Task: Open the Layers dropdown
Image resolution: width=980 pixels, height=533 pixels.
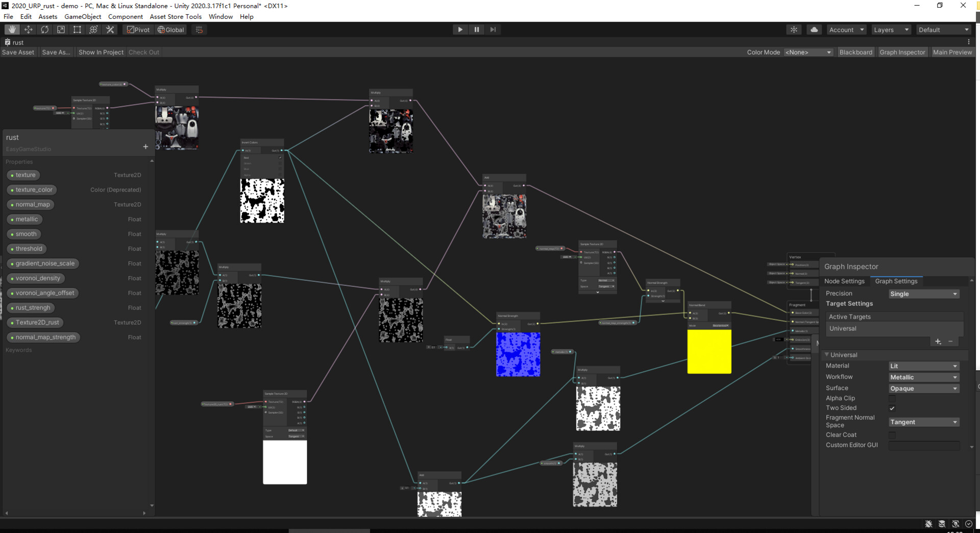Action: point(890,29)
